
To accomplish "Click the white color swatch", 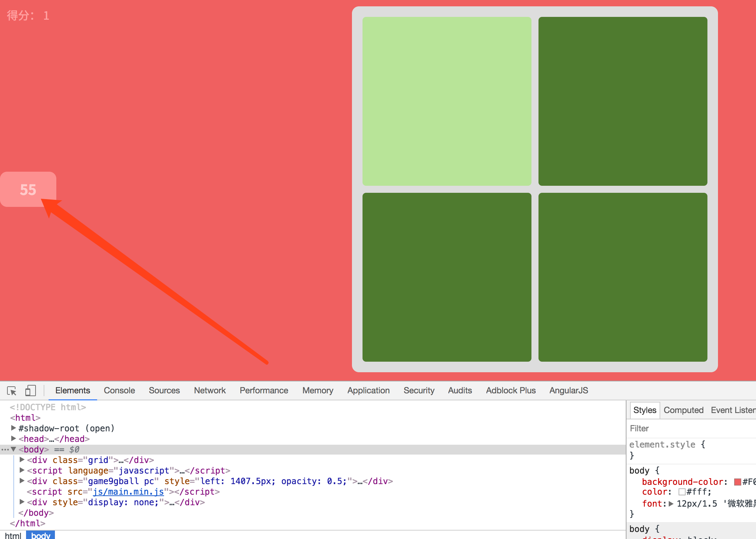I will 682,492.
